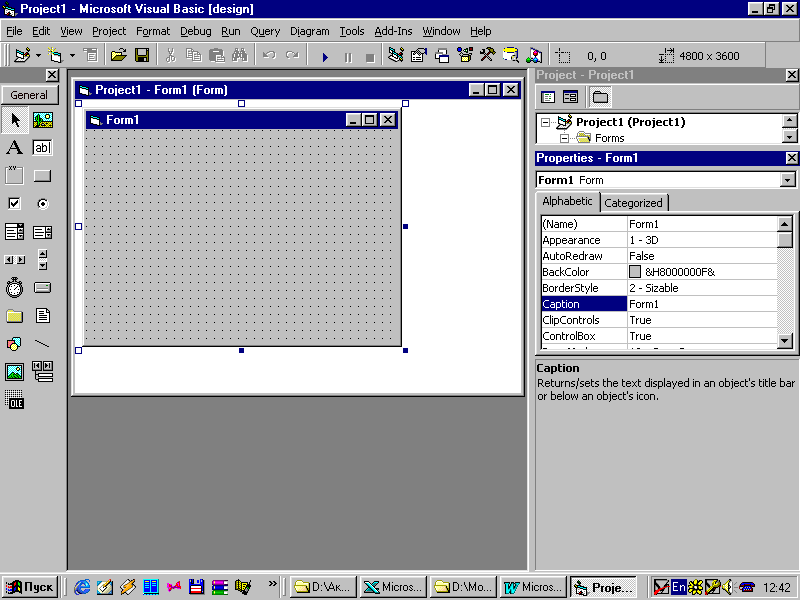The height and width of the screenshot is (600, 800).
Task: Select the OLE container tool
Action: click(x=15, y=399)
